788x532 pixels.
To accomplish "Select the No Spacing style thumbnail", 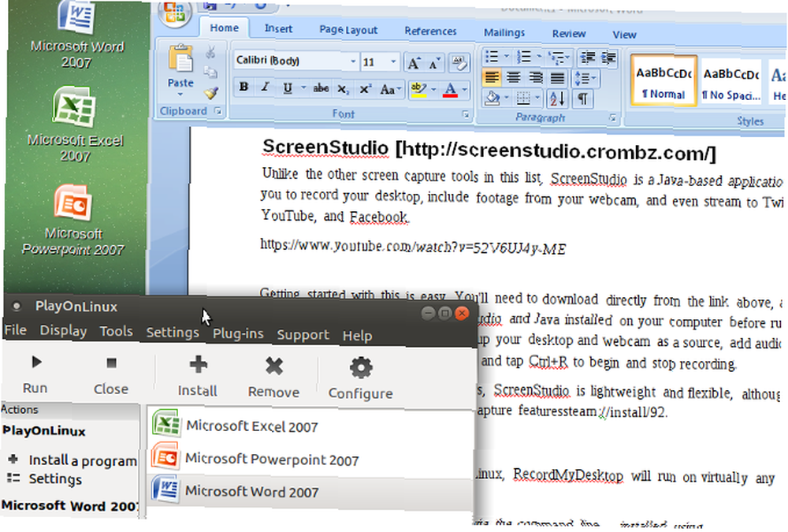I will (x=731, y=84).
